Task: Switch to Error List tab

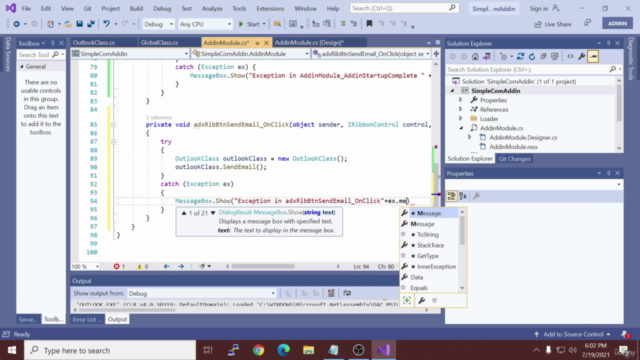Action: [87, 320]
